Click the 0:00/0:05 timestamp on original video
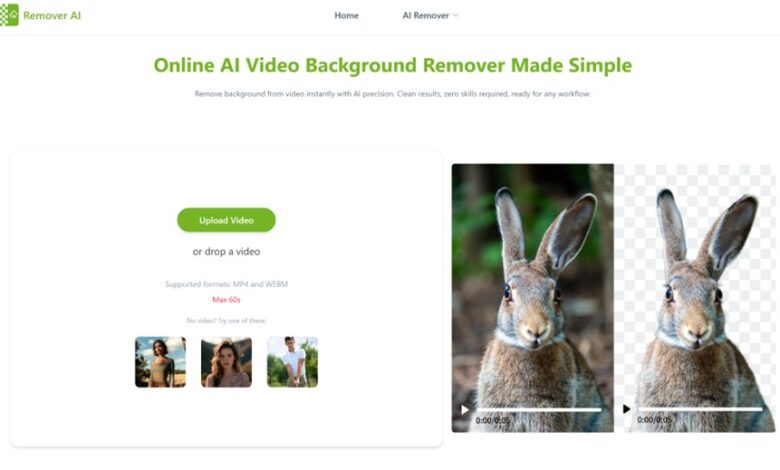Viewport: 780px width, 470px height. pyautogui.click(x=492, y=421)
